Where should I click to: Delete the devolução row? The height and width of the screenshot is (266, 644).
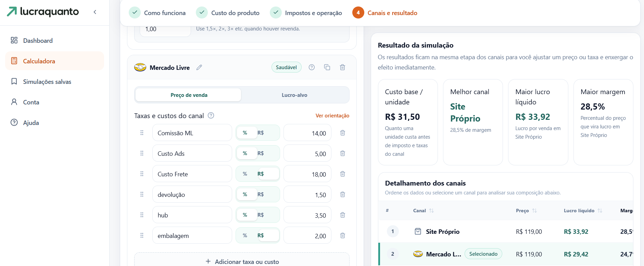pyautogui.click(x=342, y=194)
